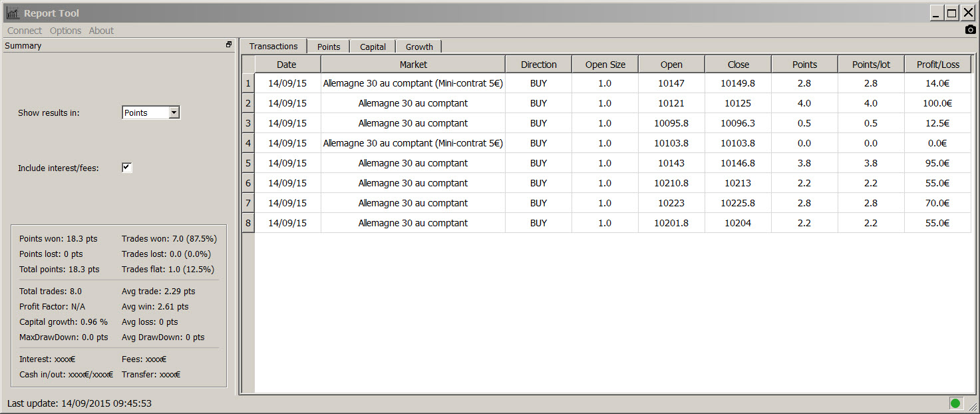The height and width of the screenshot is (414, 980).
Task: Minimize the Report Tool window
Action: [936, 13]
